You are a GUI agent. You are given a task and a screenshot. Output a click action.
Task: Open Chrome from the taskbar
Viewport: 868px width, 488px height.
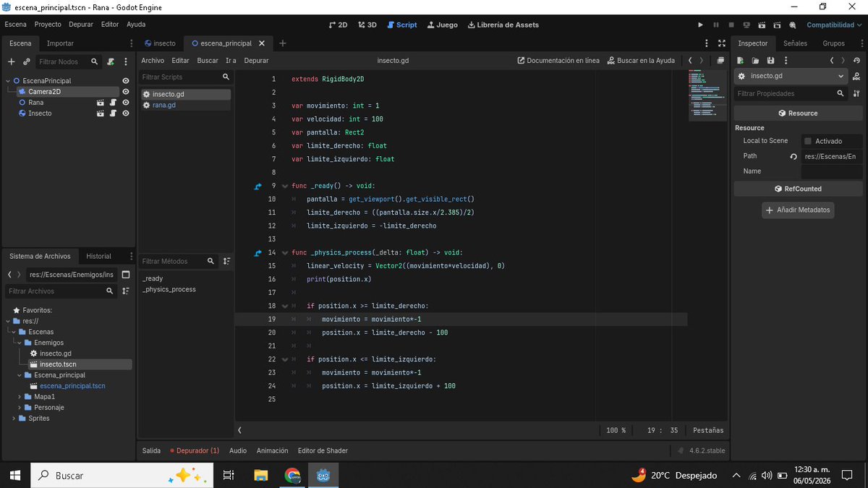pyautogui.click(x=292, y=475)
